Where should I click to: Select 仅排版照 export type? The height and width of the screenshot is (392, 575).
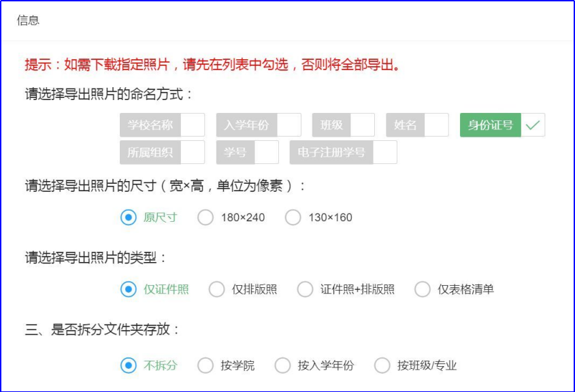[216, 289]
